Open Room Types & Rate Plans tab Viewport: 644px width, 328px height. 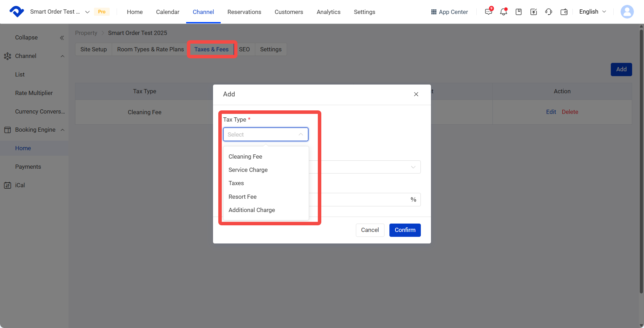[150, 49]
